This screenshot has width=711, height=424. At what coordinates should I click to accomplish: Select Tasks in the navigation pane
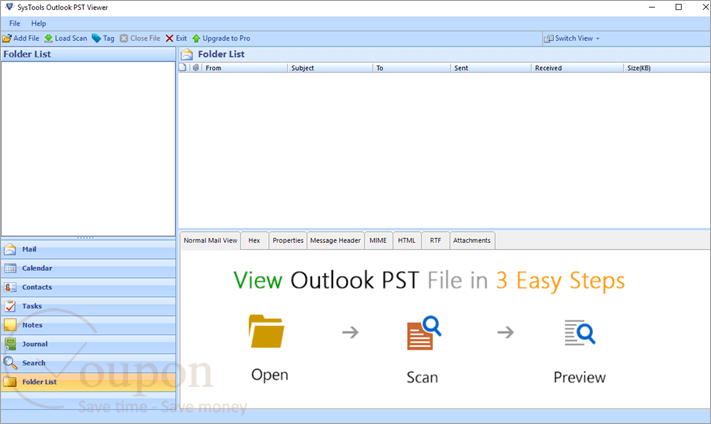88,307
